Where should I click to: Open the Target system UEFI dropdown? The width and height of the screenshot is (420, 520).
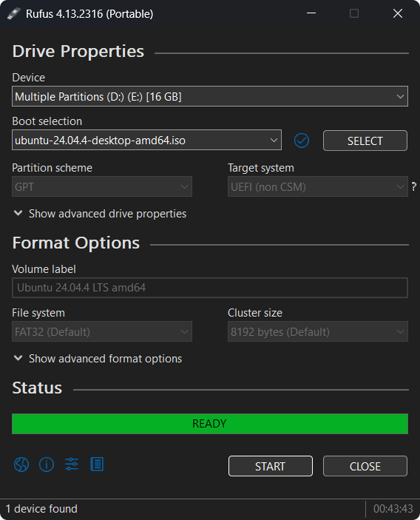[x=317, y=186]
